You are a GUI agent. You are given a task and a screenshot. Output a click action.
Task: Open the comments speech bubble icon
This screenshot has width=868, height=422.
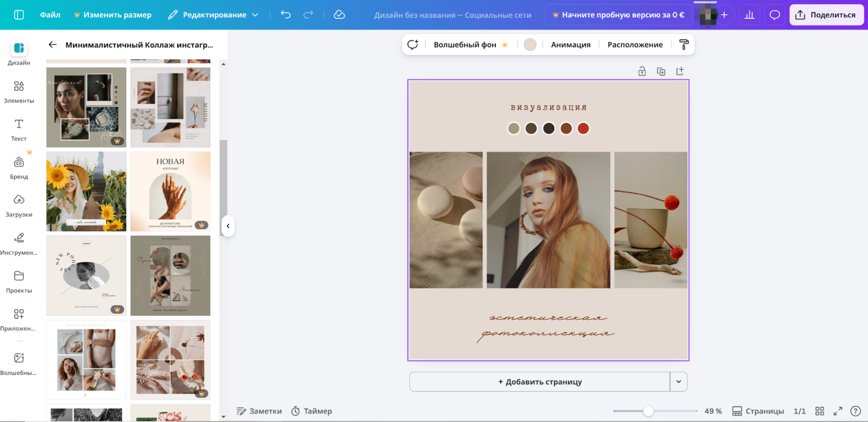(x=775, y=15)
